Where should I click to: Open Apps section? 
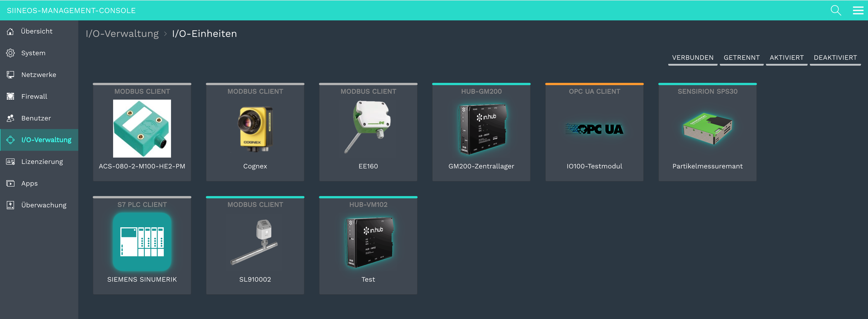point(39,183)
